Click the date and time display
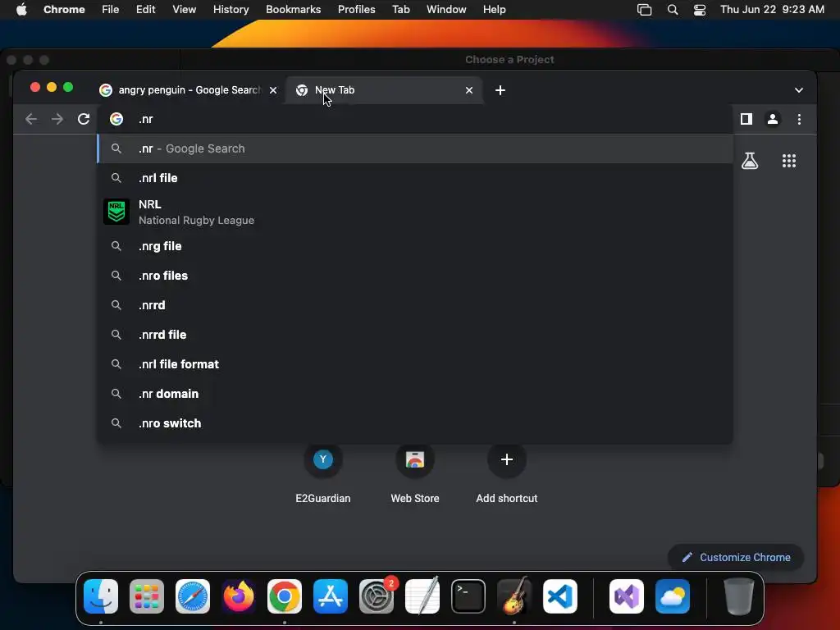Screen dimensions: 840x630 [772, 10]
